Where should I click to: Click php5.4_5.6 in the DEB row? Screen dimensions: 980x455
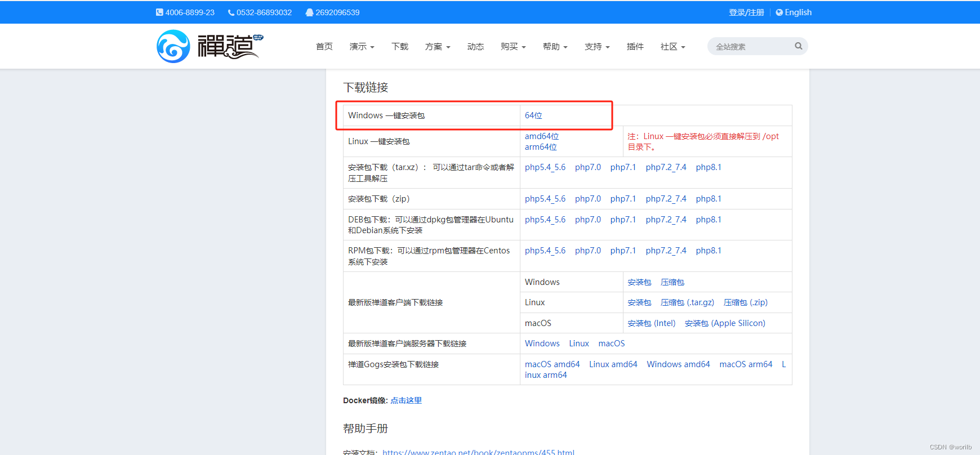(x=545, y=220)
